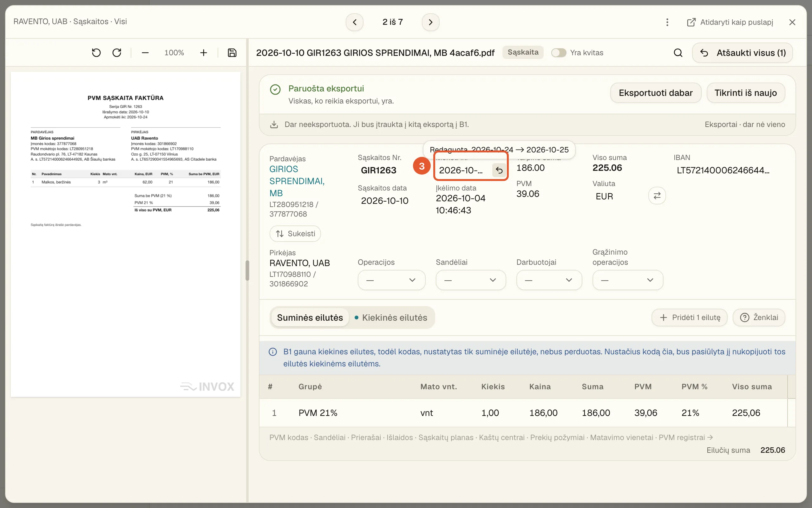
Task: Open the PVM kodas settings links row
Action: (491, 438)
